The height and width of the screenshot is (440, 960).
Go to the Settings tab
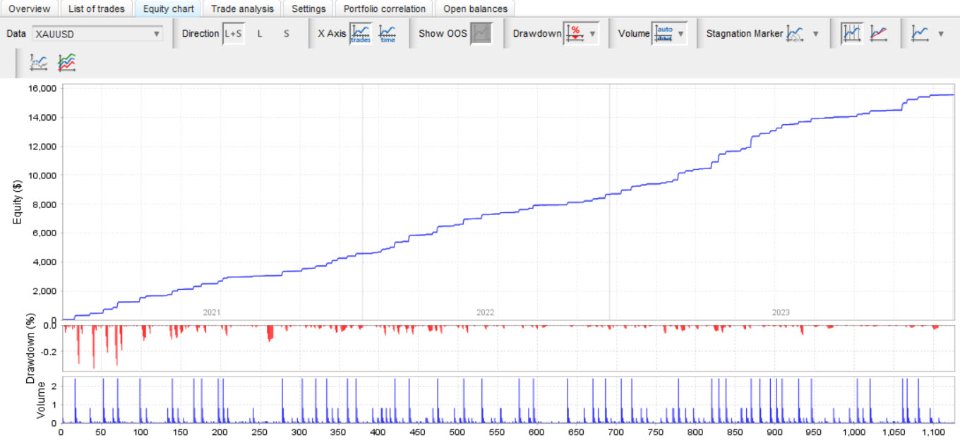click(309, 9)
